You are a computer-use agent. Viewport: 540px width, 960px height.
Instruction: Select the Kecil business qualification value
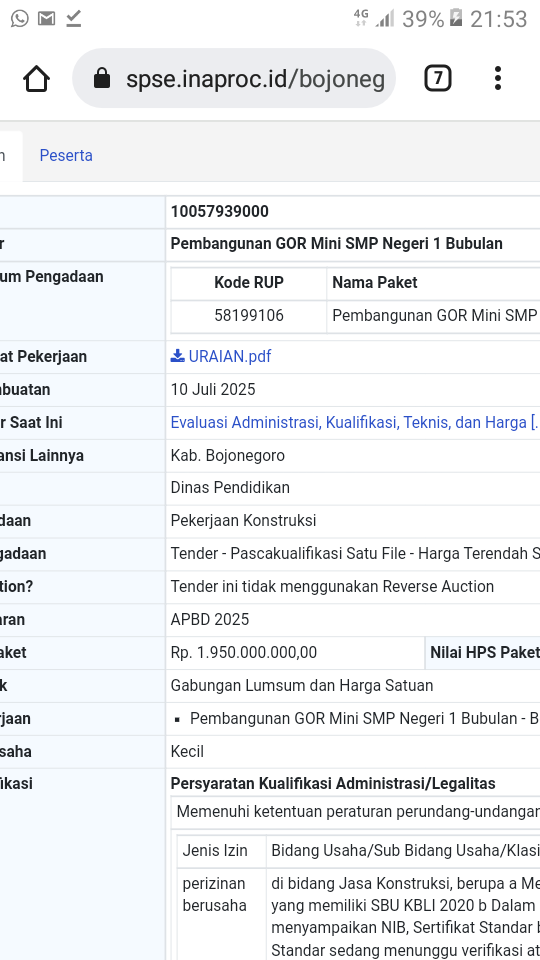click(x=187, y=751)
